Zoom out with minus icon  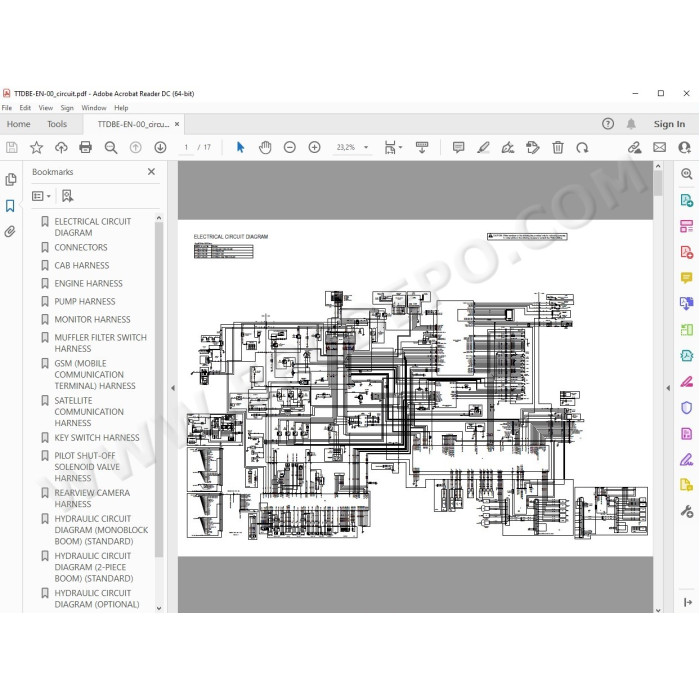tap(290, 147)
